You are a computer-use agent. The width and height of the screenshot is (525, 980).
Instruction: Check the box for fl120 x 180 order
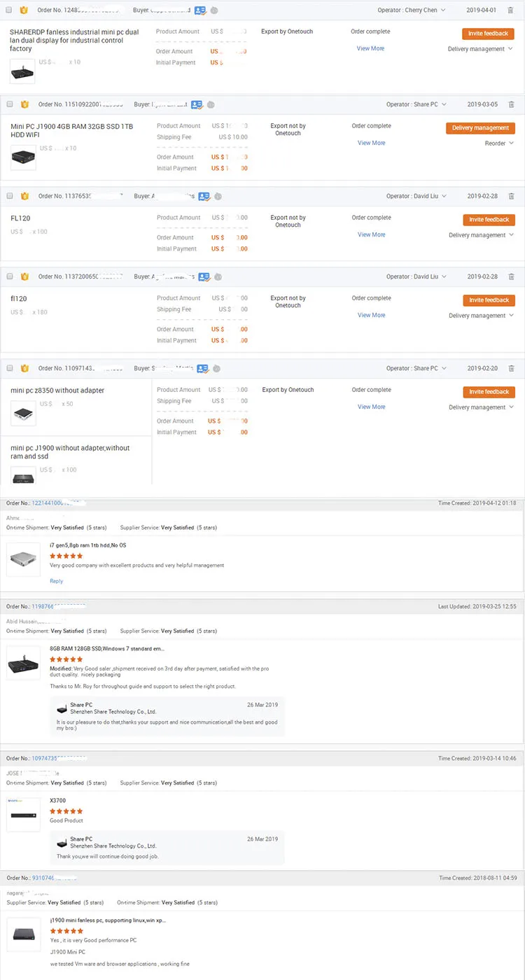pos(10,276)
